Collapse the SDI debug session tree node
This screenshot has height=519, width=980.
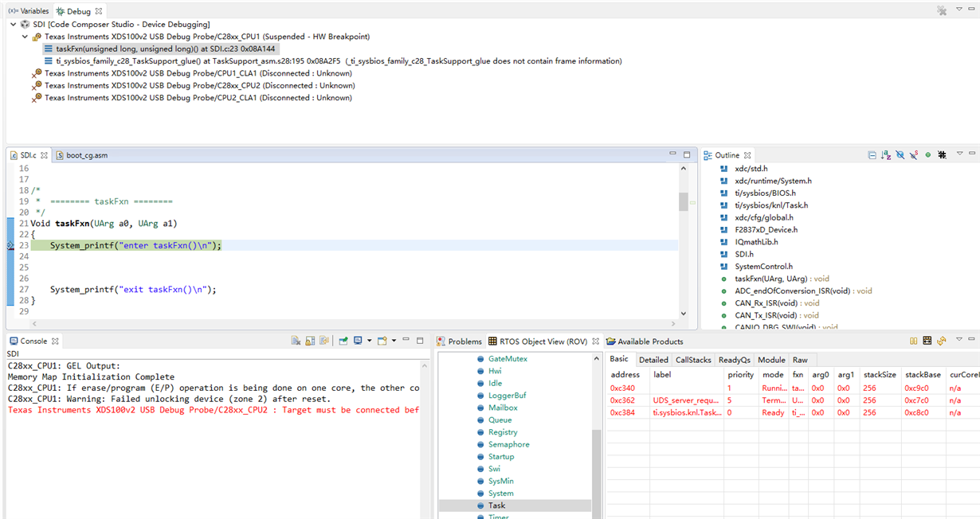14,25
